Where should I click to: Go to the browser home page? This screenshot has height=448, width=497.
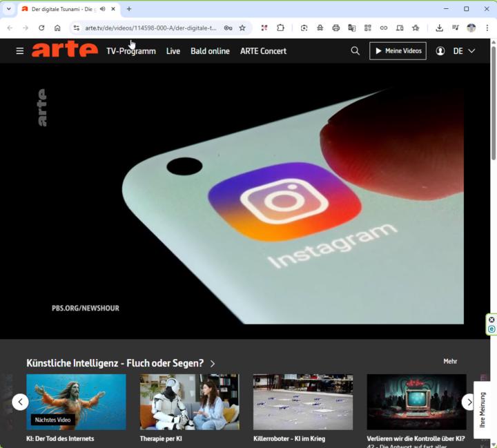[x=57, y=28]
